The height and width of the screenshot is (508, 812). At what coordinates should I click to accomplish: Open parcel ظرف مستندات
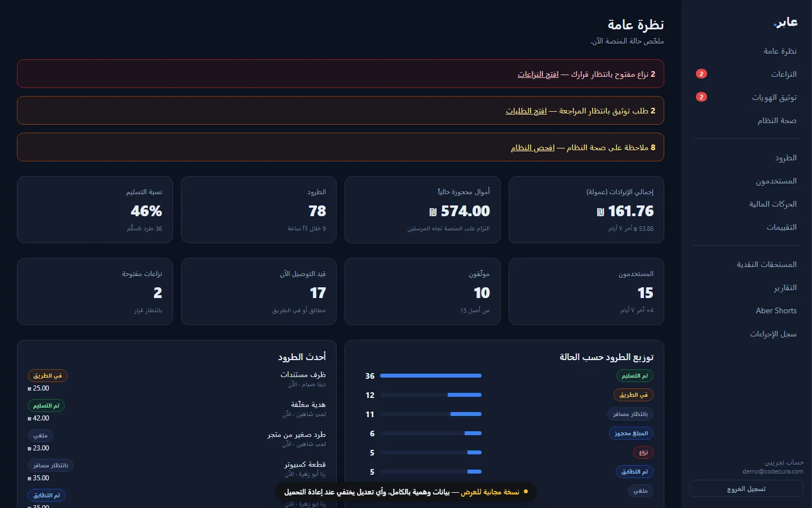coord(303,375)
